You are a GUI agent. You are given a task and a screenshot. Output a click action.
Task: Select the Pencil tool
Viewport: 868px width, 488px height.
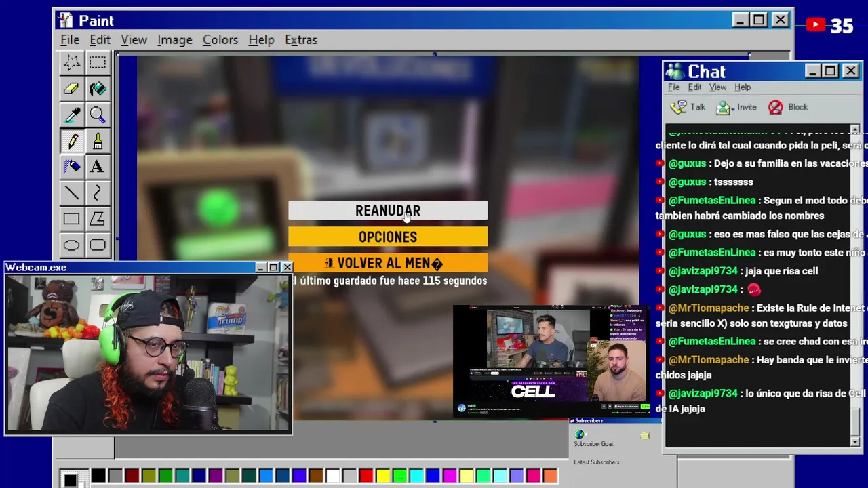(x=71, y=141)
